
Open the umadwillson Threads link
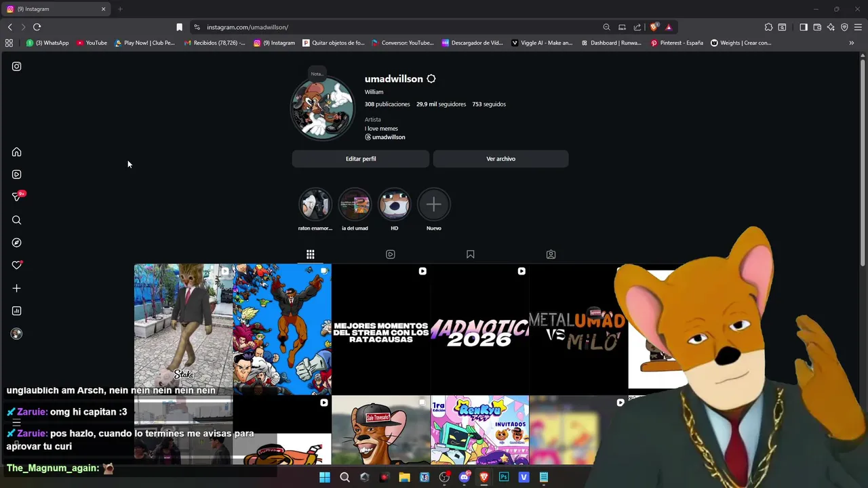[385, 137]
